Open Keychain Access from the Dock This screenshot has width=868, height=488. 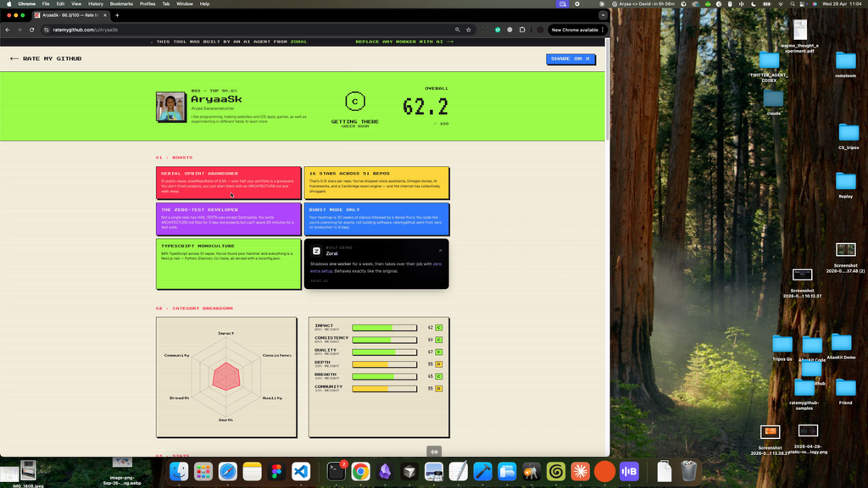point(531,471)
